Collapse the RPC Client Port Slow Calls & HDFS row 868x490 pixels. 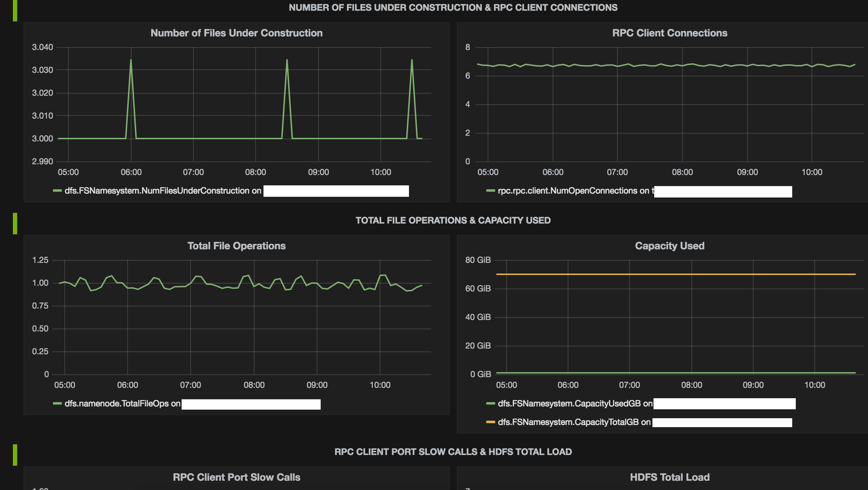[453, 452]
